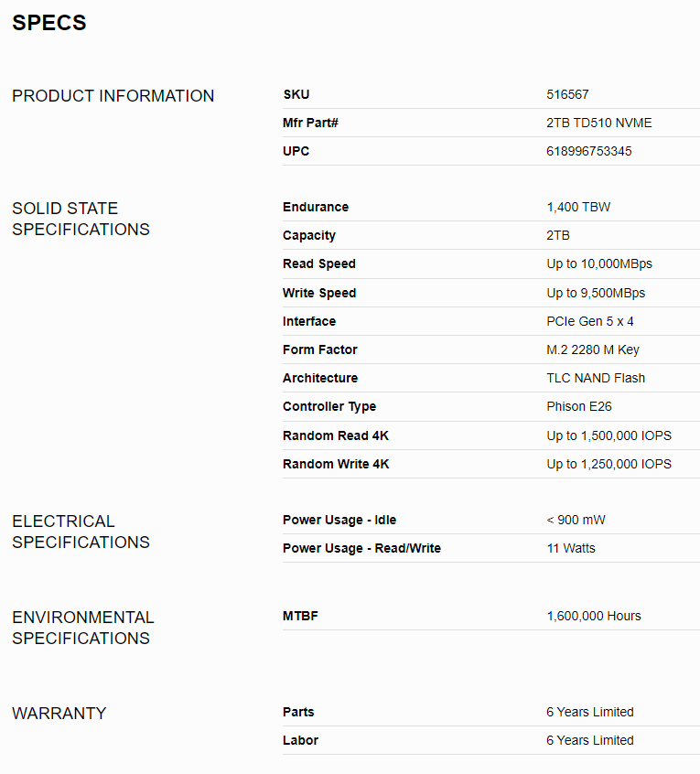Click the Capacity row label
Image resolution: width=700 pixels, height=774 pixels.
click(x=309, y=235)
